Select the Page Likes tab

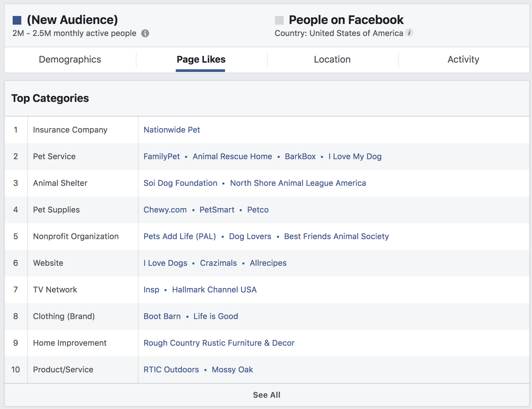[201, 60]
